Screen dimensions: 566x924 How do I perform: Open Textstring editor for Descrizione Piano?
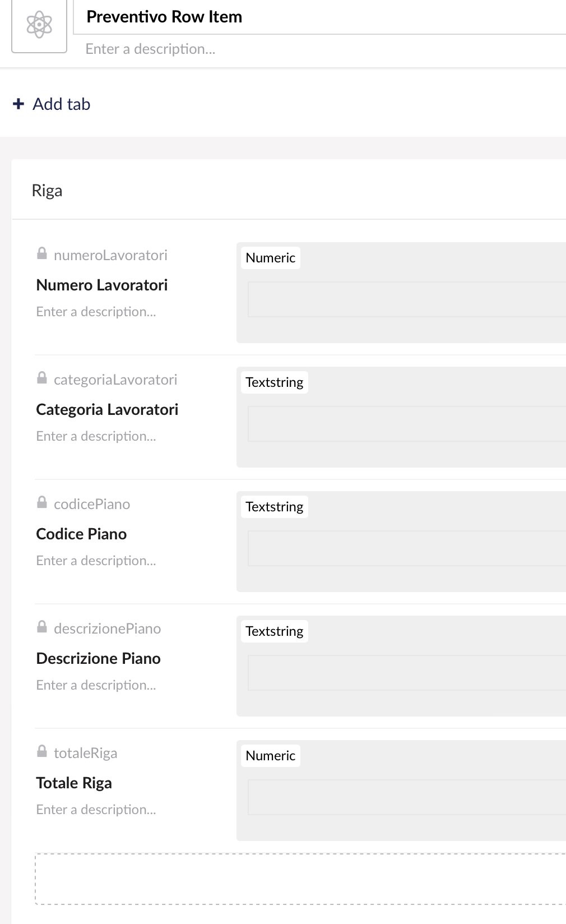[401, 666]
